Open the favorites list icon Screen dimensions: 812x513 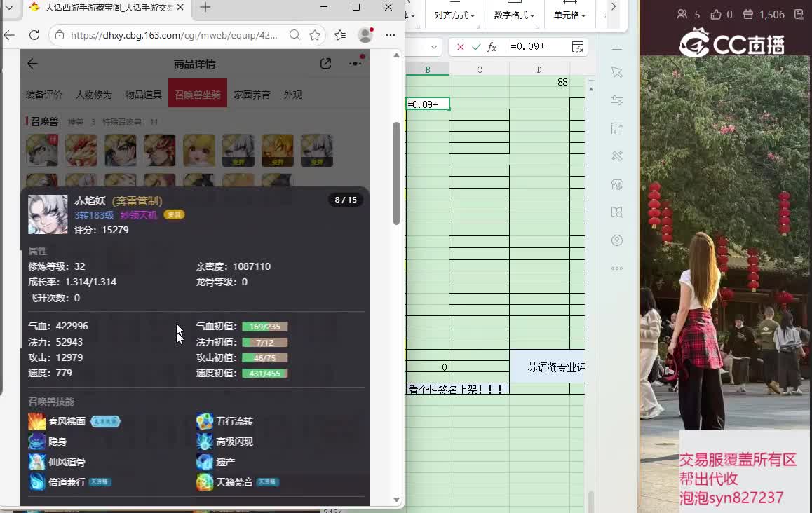pyautogui.click(x=340, y=34)
